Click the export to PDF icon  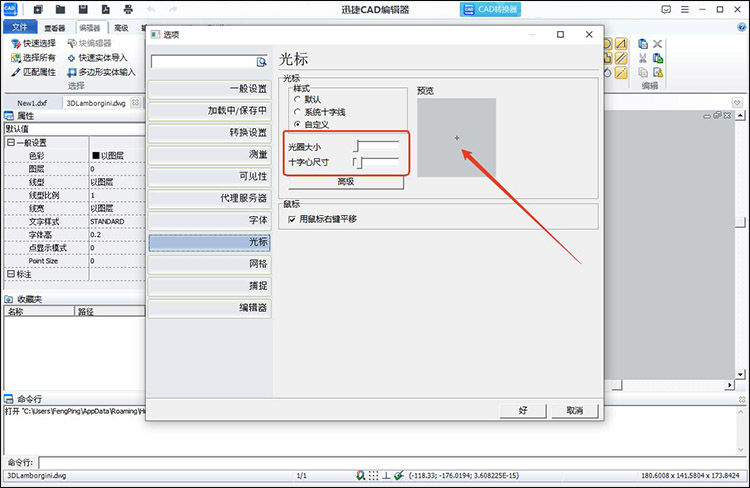point(106,9)
